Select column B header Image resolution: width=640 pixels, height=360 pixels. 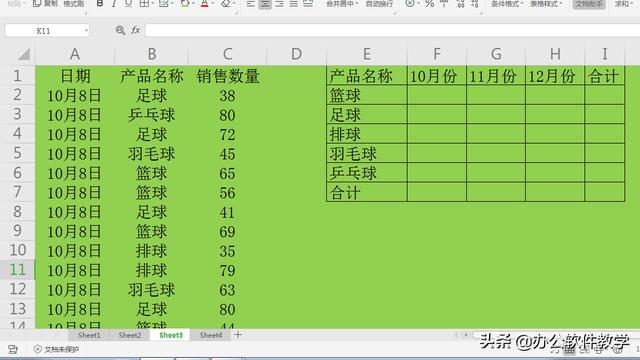(x=152, y=54)
